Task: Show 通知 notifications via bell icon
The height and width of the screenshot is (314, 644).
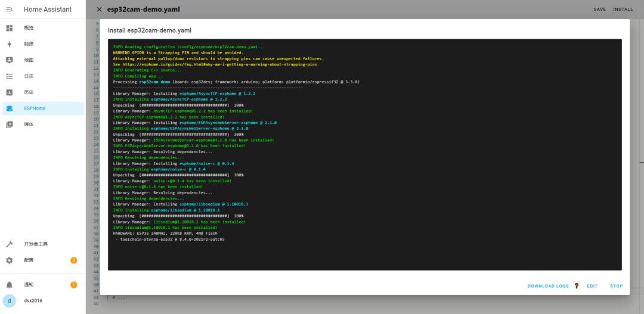Action: [x=10, y=285]
